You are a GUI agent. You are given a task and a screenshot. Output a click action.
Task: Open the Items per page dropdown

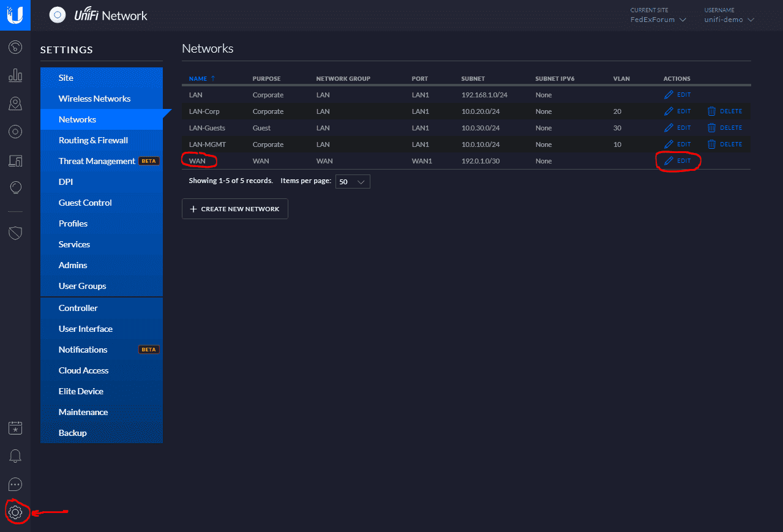tap(353, 182)
